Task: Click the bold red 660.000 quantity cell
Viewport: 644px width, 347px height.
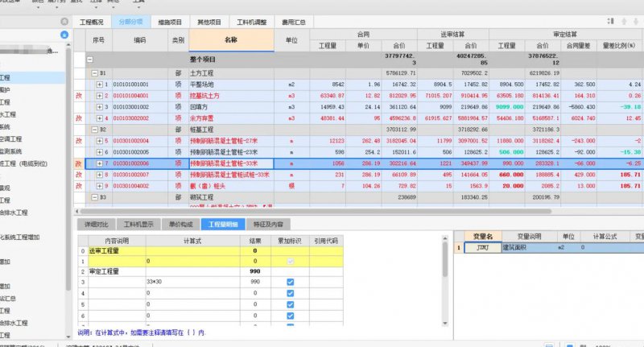Action: (x=507, y=175)
